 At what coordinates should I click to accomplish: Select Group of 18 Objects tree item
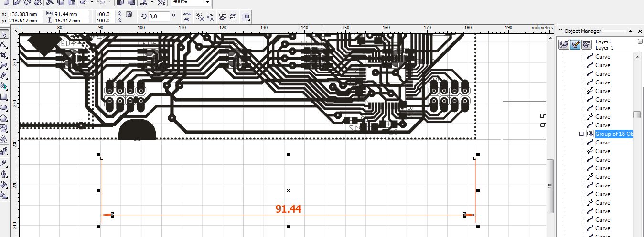pos(613,134)
